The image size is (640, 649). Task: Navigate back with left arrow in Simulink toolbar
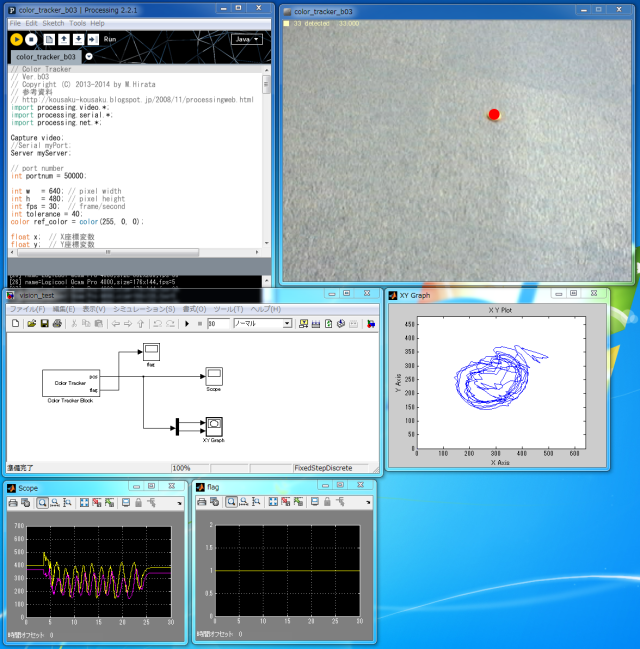[x=115, y=324]
